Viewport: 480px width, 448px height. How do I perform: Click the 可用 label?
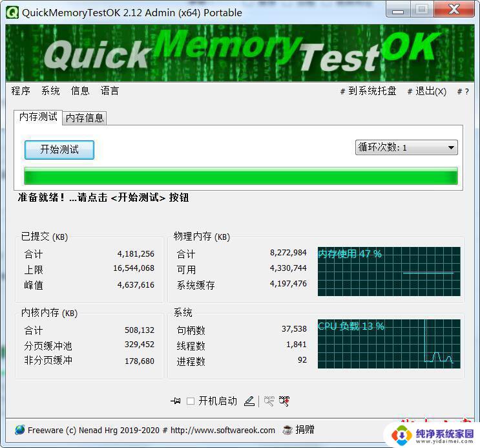pyautogui.click(x=186, y=270)
